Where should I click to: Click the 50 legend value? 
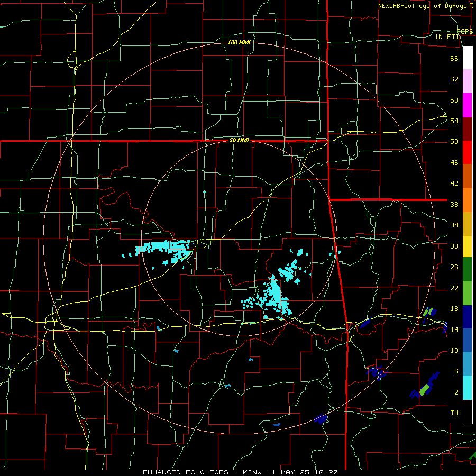point(454,142)
